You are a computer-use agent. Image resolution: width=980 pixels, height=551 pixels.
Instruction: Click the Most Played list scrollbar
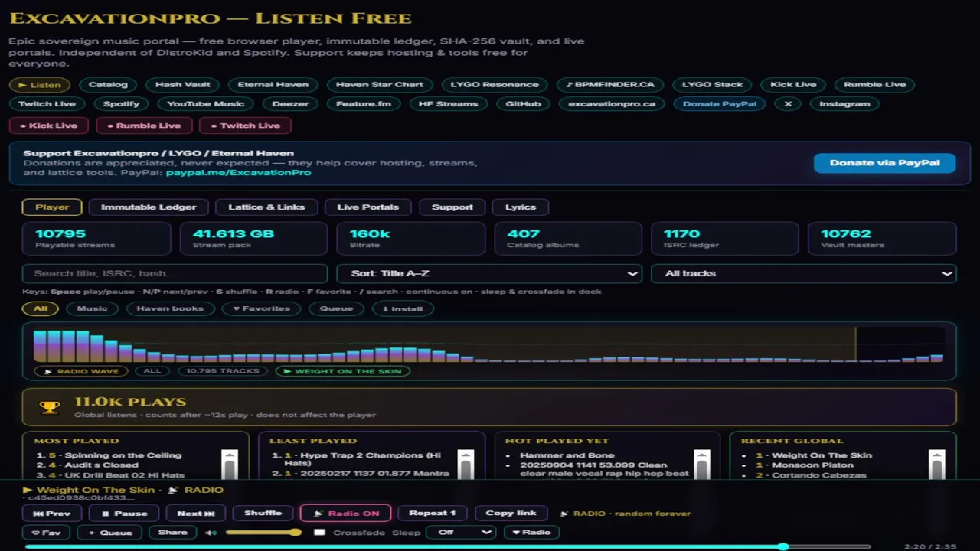(x=229, y=464)
